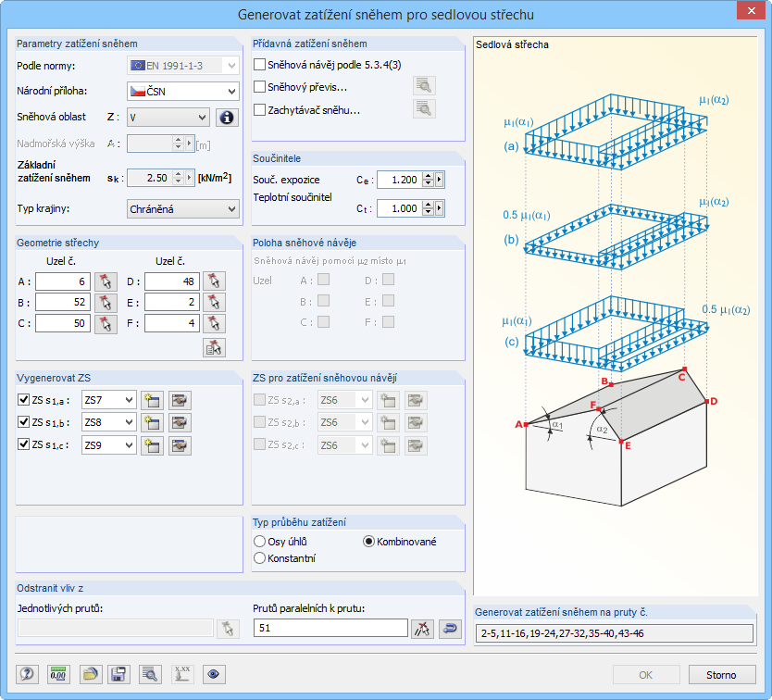This screenshot has width=772, height=700.
Task: Click node F number field
Action: tap(172, 324)
